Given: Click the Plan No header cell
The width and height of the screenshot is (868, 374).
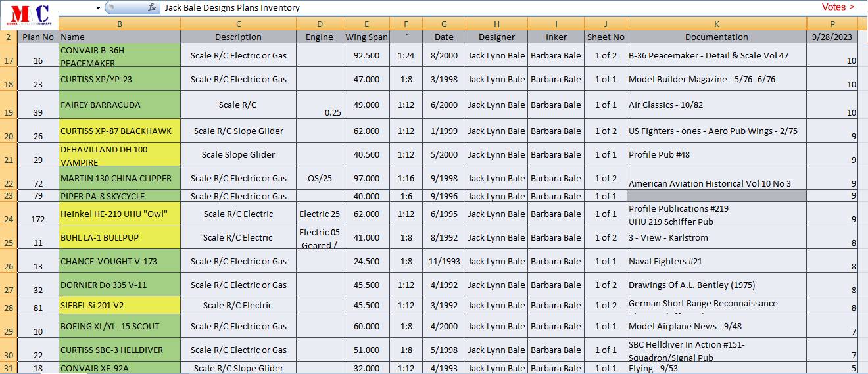Looking at the screenshot, I should [x=38, y=37].
